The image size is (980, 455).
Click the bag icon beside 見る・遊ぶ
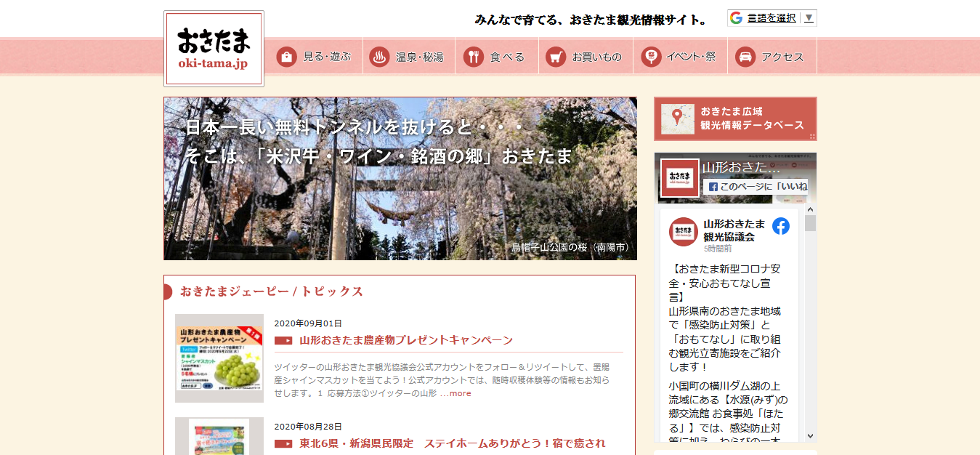(286, 57)
